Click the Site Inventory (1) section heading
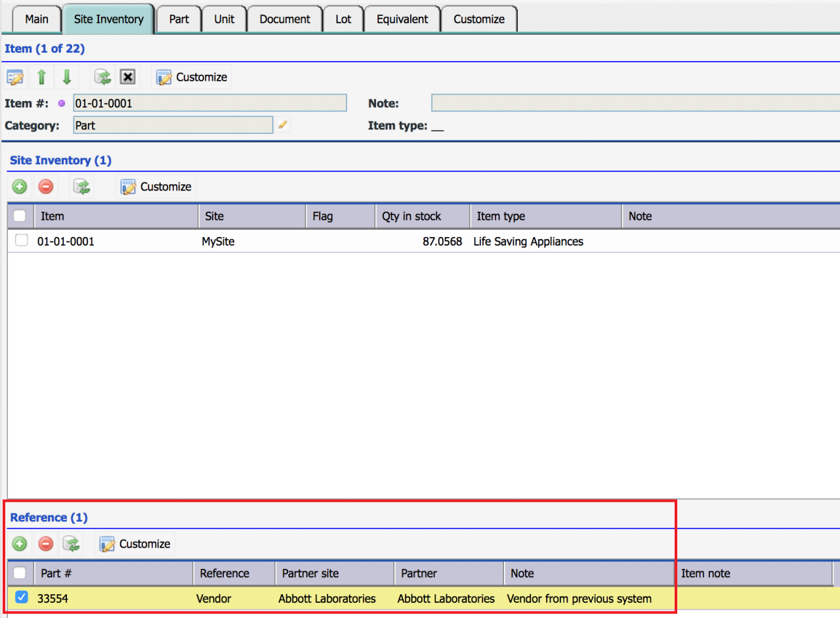 click(60, 160)
